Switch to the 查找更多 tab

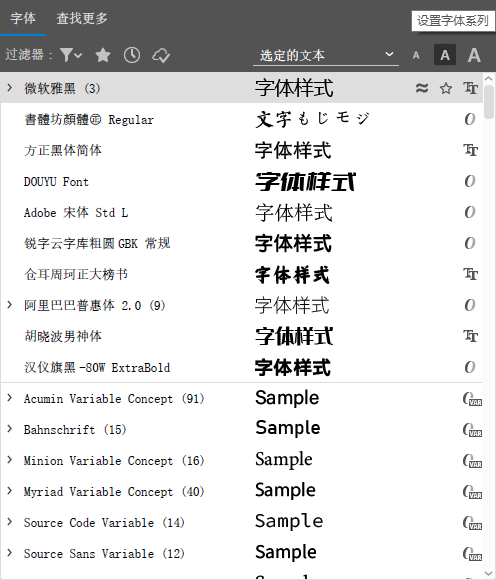pyautogui.click(x=82, y=18)
